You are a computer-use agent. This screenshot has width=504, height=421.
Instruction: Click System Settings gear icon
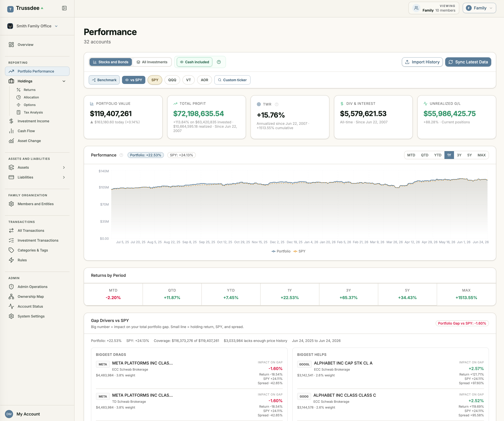[11, 316]
